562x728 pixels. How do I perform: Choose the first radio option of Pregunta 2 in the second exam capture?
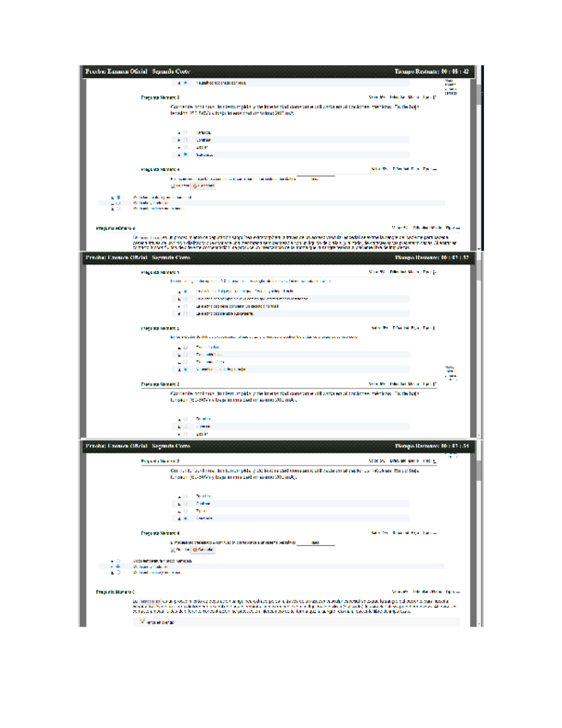click(185, 348)
